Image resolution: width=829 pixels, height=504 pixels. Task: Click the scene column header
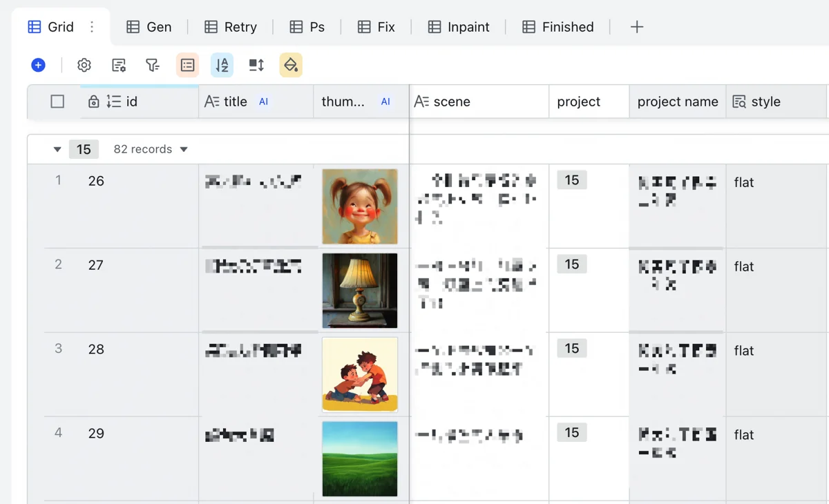(479, 101)
